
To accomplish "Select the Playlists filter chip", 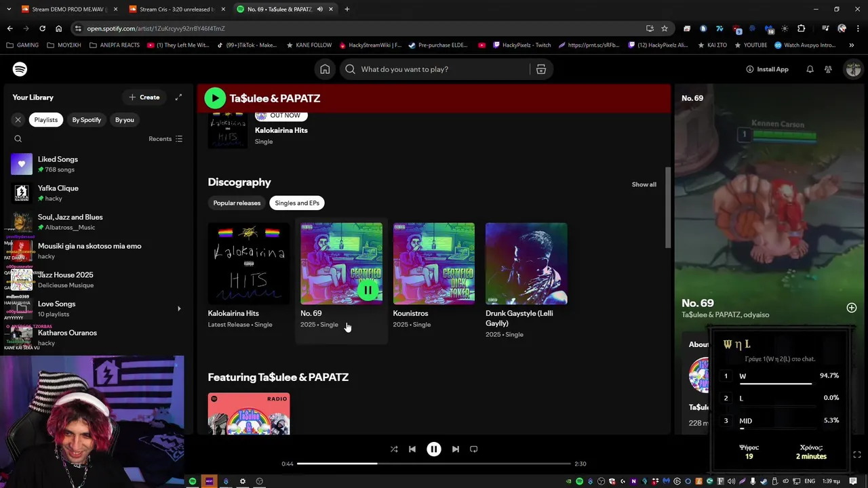I will (x=46, y=120).
